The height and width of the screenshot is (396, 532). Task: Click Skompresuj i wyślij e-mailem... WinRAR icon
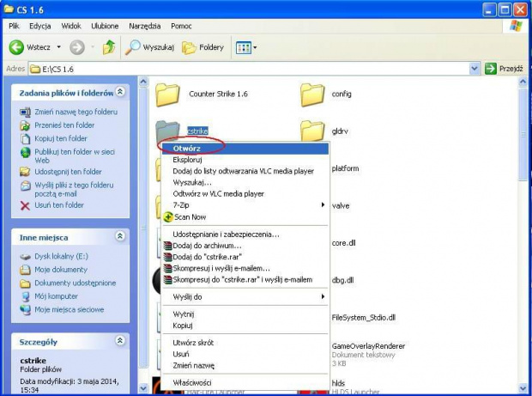coord(167,268)
